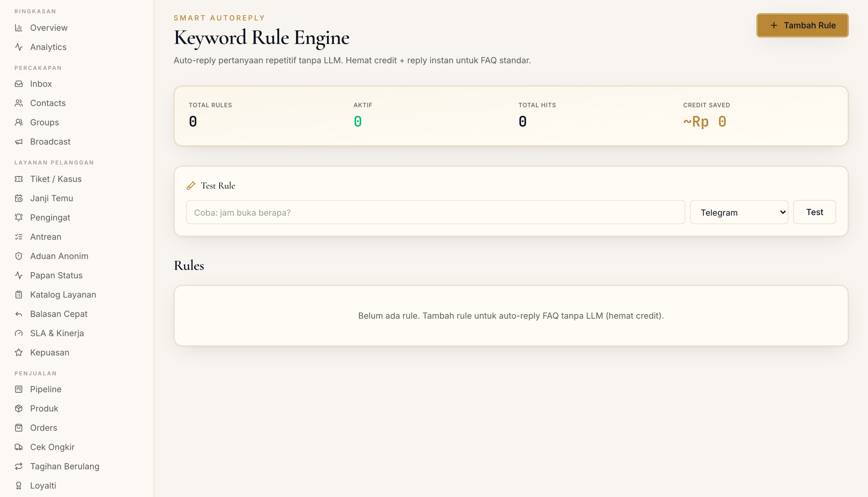Click the Kepuasan star icon
868x497 pixels.
[19, 353]
